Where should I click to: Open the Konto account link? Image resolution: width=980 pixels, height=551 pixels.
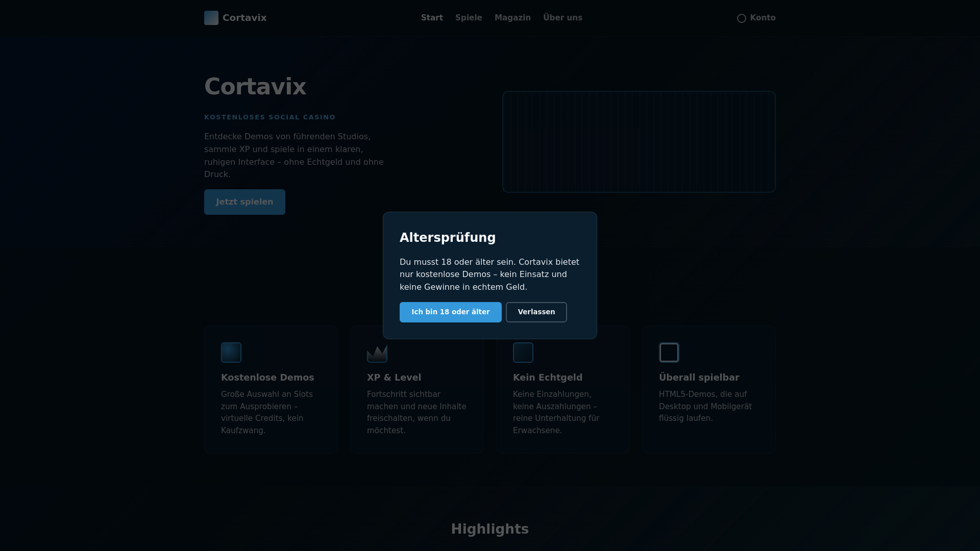(756, 18)
